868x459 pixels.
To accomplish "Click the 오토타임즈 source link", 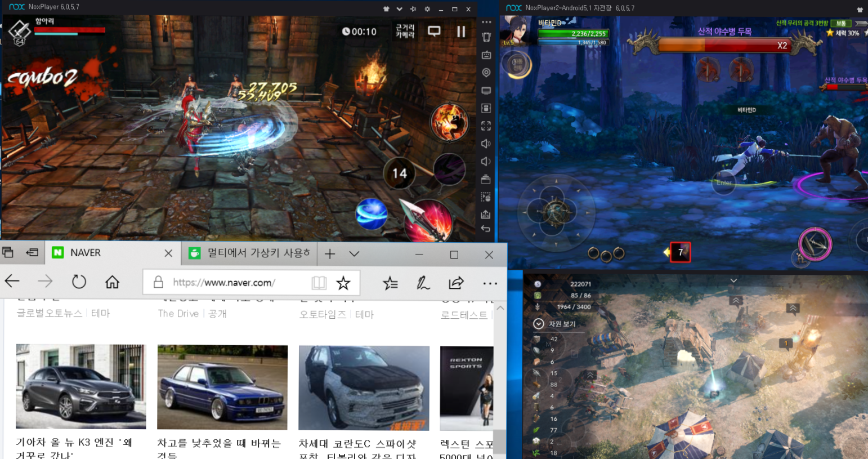I will click(x=323, y=314).
